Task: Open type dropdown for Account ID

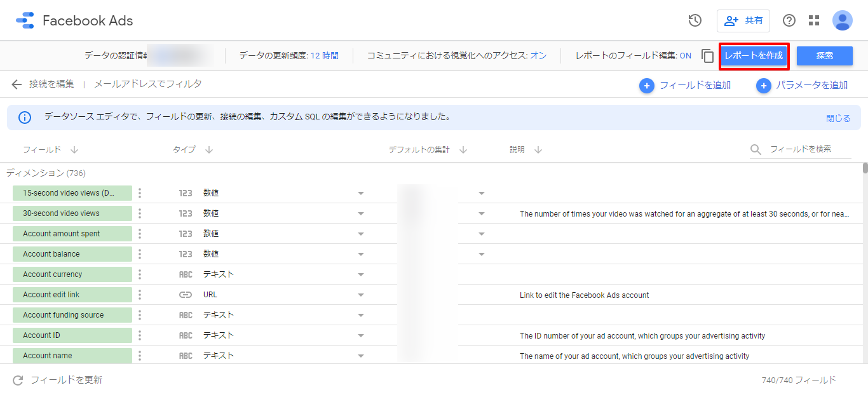Action: click(361, 335)
